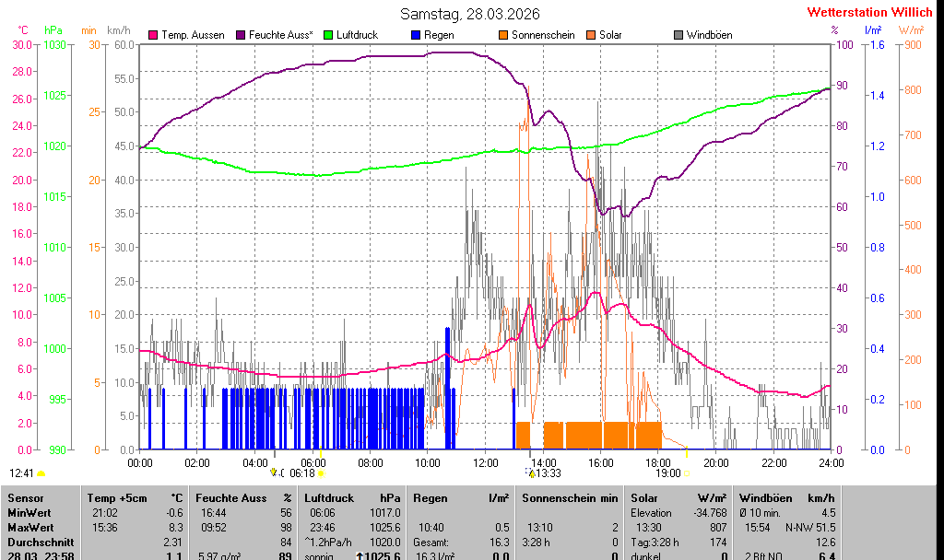Image resolution: width=944 pixels, height=560 pixels.
Task: Click the blue Regen legend square
Action: tap(416, 35)
